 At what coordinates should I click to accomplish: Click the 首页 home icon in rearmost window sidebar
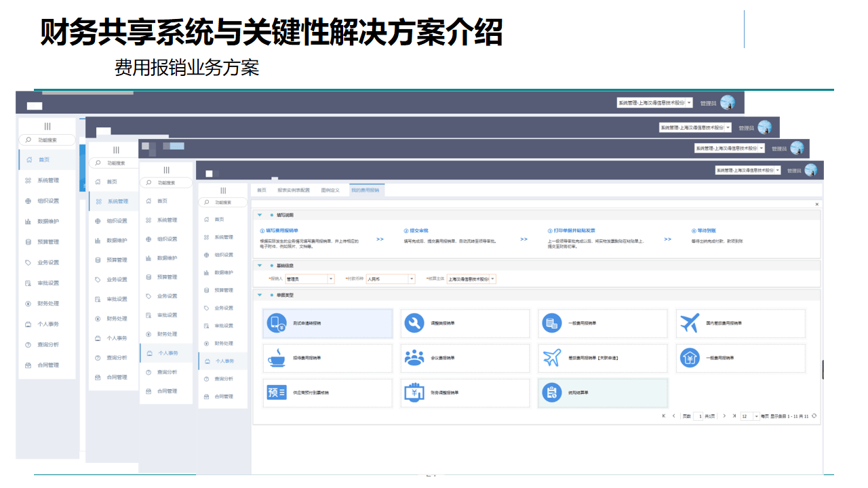pyautogui.click(x=29, y=160)
